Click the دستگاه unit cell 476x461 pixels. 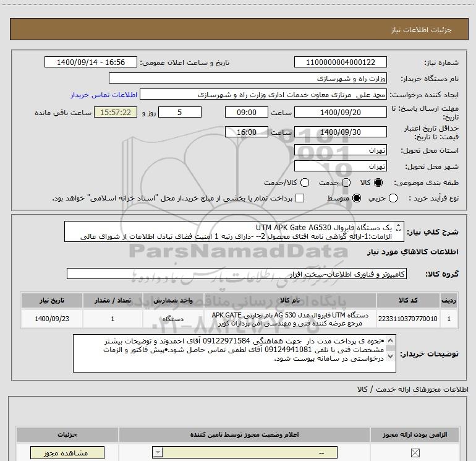pos(173,319)
